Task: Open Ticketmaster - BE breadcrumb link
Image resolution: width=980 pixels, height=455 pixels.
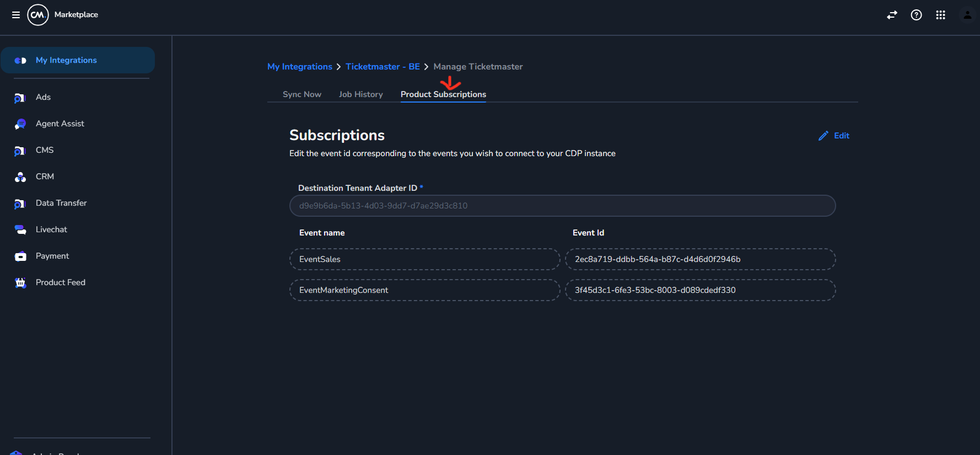Action: pos(383,67)
